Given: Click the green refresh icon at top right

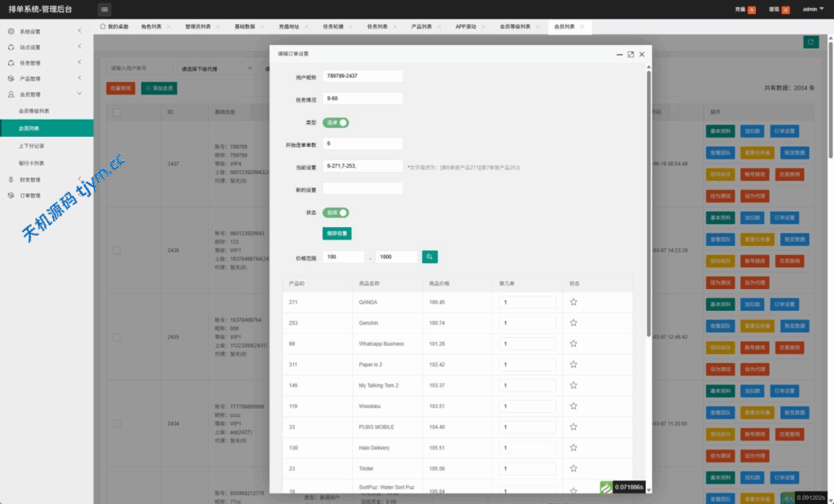Looking at the screenshot, I should [x=810, y=42].
